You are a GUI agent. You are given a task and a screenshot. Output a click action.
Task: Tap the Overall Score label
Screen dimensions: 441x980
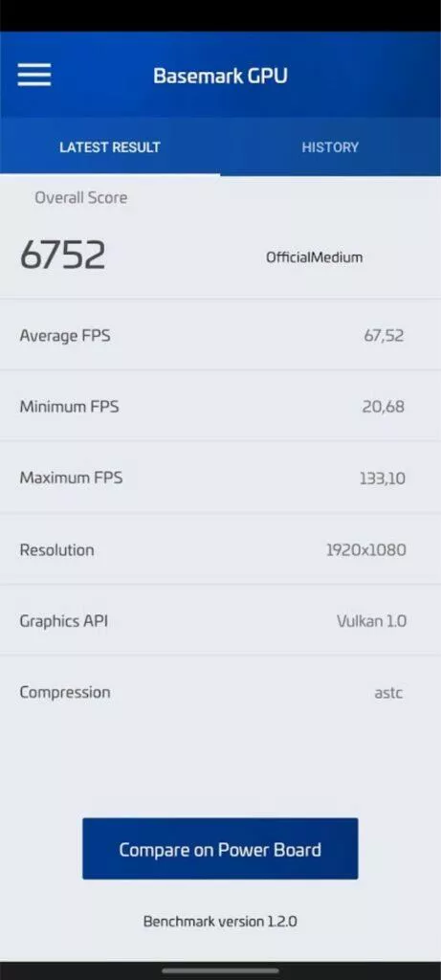[x=80, y=197]
